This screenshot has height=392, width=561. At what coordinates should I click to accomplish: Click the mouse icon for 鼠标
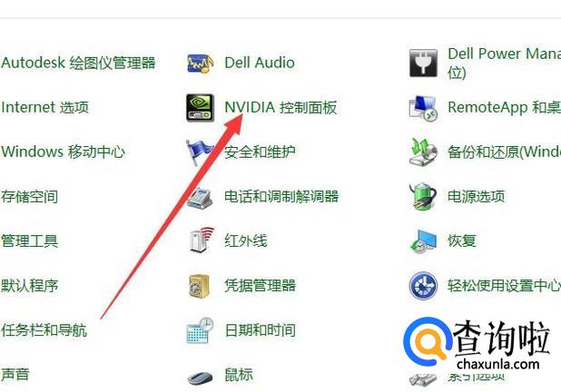(200, 377)
